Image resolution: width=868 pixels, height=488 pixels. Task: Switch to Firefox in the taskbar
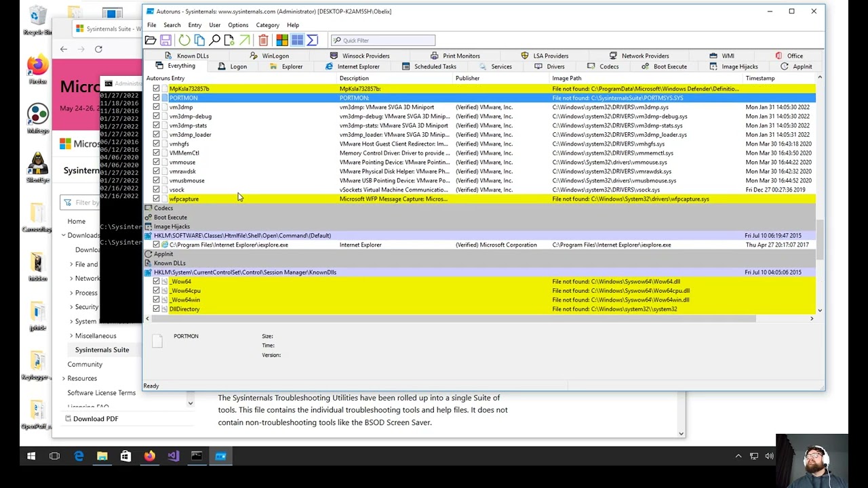149,456
